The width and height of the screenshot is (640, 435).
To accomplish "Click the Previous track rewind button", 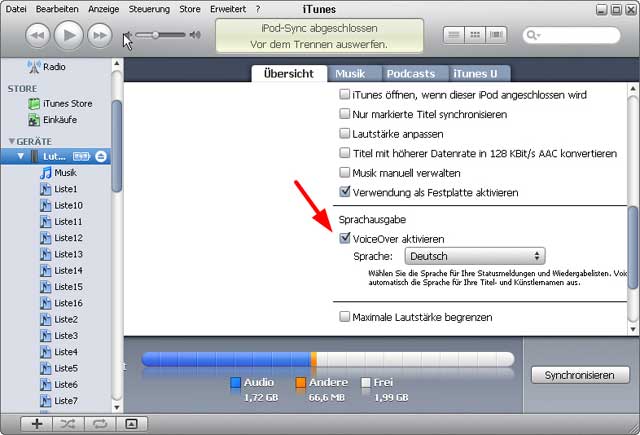I will tap(38, 36).
